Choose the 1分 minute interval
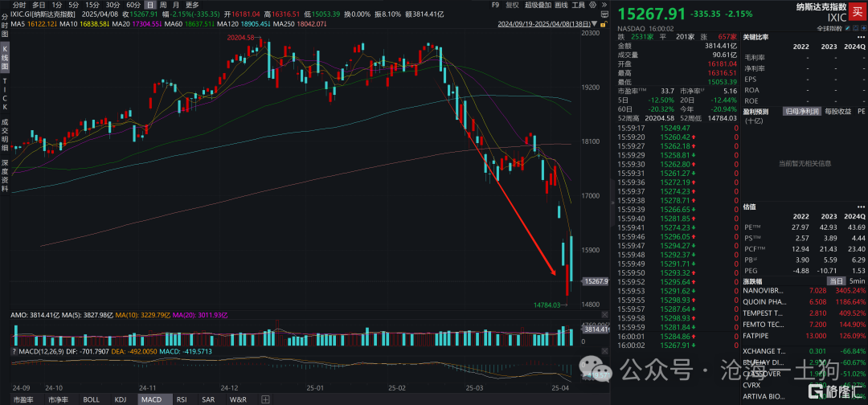 pos(56,5)
